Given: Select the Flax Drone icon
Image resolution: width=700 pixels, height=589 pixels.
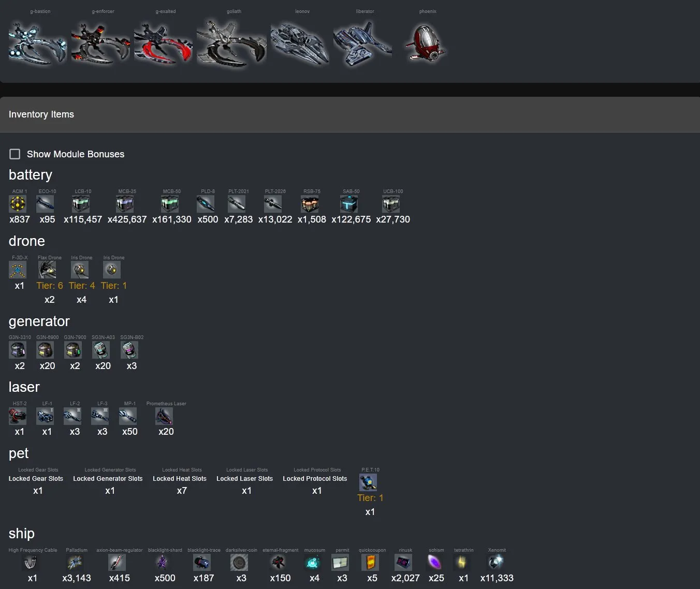Looking at the screenshot, I should point(48,270).
